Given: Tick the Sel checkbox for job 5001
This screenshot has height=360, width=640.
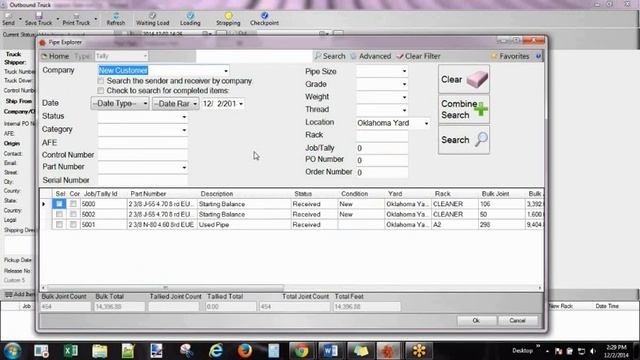Looking at the screenshot, I should 59,224.
